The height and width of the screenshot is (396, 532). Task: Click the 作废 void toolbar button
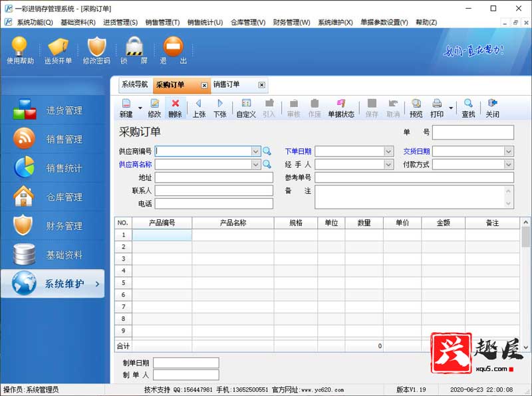[x=315, y=108]
